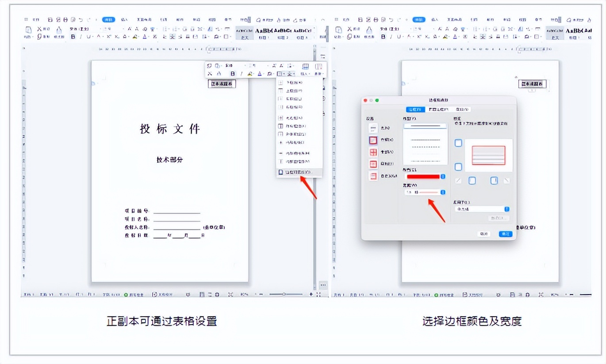Click Bold in the floating mini toolbar
606x364 pixels.
point(232,74)
